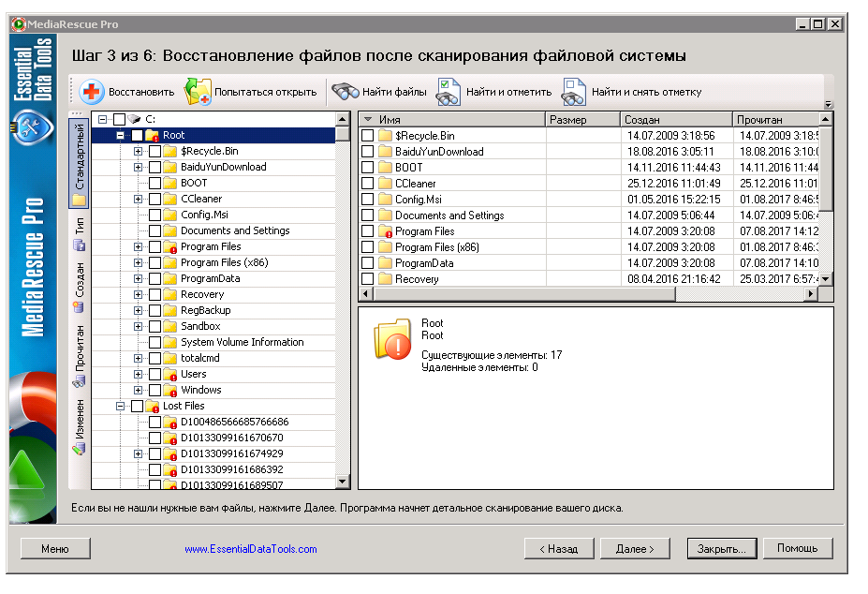This screenshot has width=868, height=594.
Task: Sort by the Размер column header
Action: tap(583, 120)
